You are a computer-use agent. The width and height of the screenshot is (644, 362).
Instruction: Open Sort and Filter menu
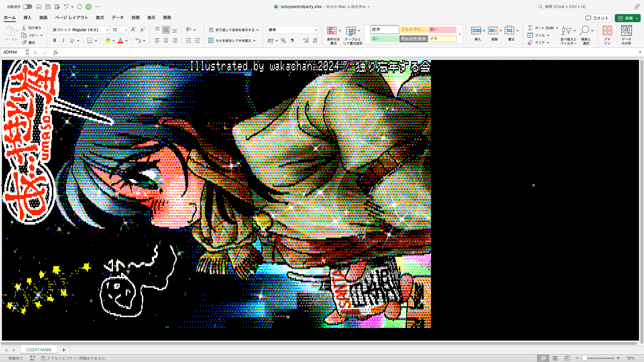pyautogui.click(x=569, y=35)
